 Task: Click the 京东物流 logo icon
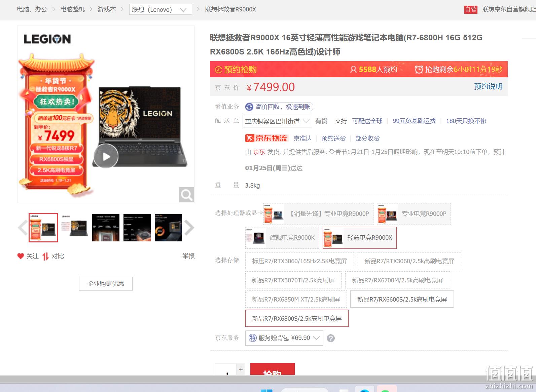click(266, 138)
